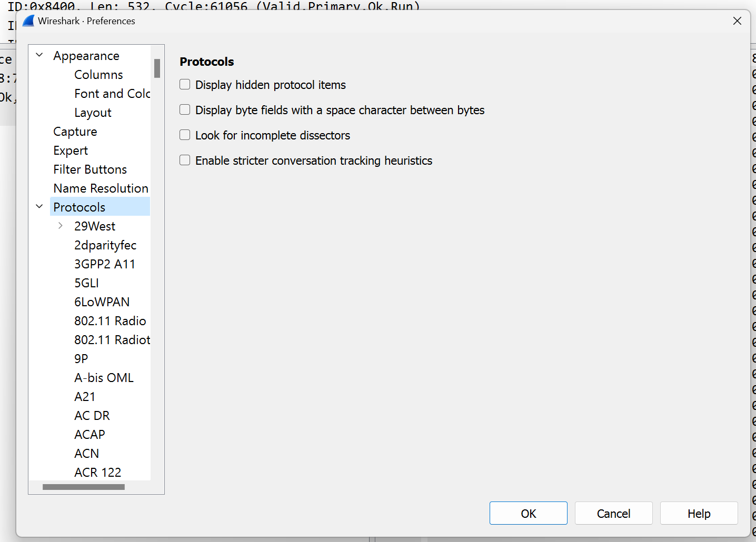The width and height of the screenshot is (756, 542).
Task: Collapse the Appearance tree section
Action: coord(39,55)
